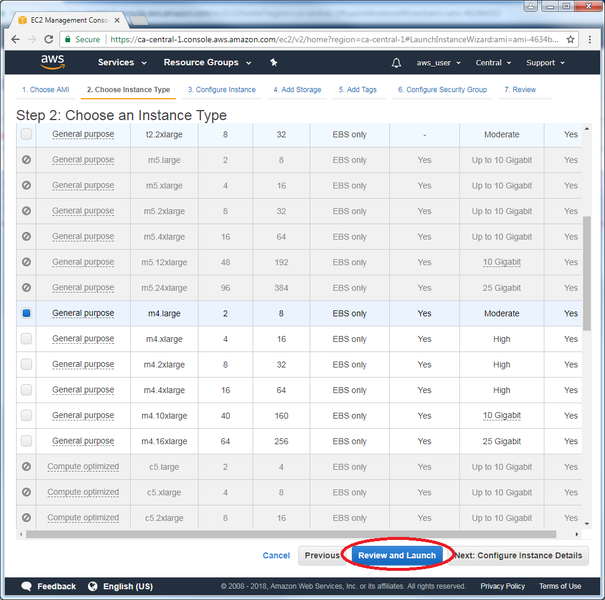Open the Privacy Policy link
Image resolution: width=605 pixels, height=600 pixels.
(x=502, y=586)
